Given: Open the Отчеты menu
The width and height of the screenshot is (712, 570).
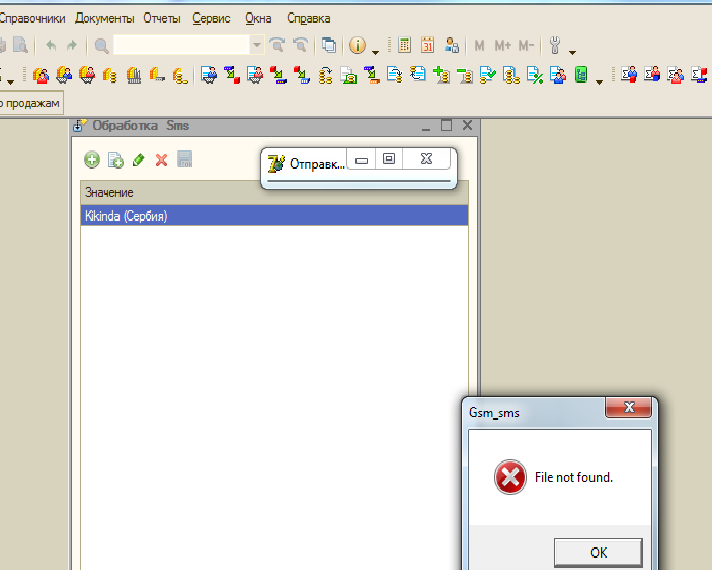Looking at the screenshot, I should coord(162,19).
